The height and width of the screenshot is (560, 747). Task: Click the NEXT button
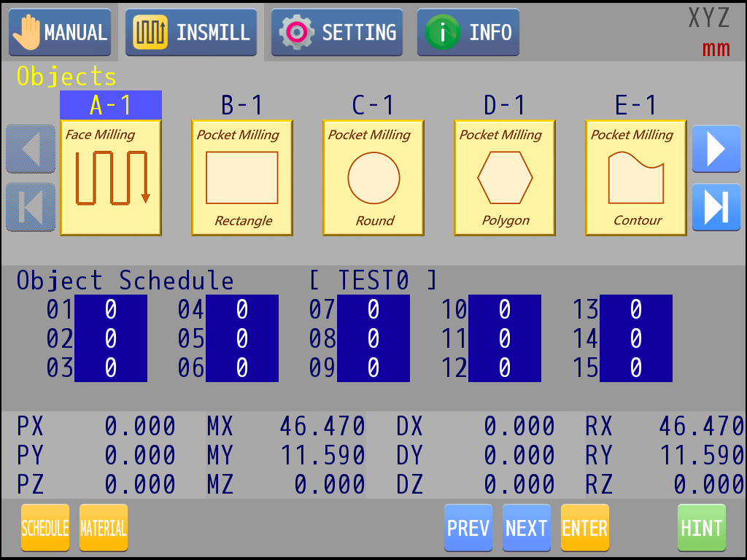(x=527, y=528)
